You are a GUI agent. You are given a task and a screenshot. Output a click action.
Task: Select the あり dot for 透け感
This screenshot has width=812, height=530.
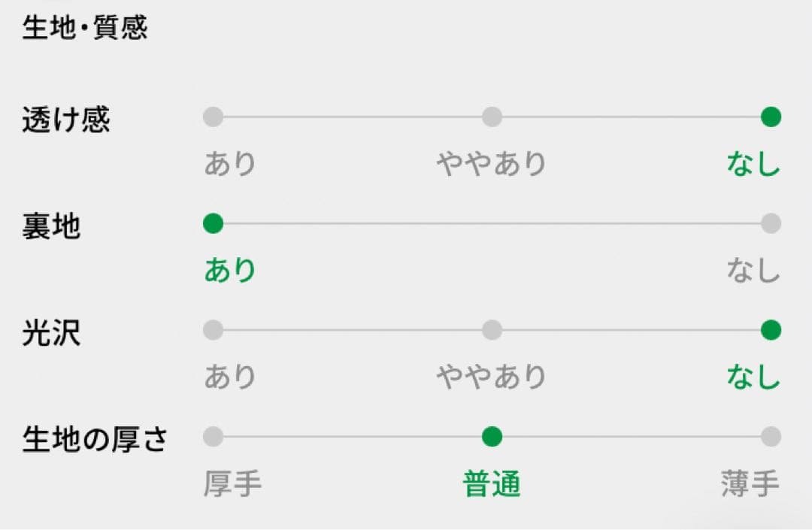tap(214, 117)
